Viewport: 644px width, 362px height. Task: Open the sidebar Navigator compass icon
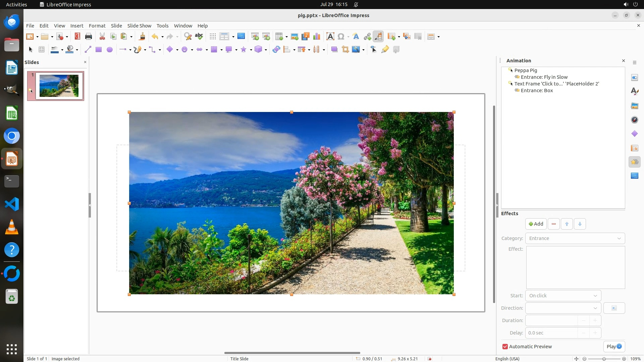(634, 120)
